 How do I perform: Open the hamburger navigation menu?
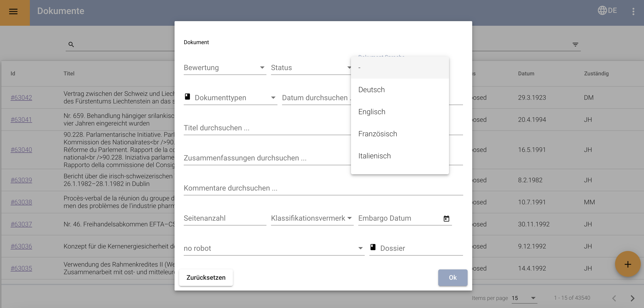point(13,11)
